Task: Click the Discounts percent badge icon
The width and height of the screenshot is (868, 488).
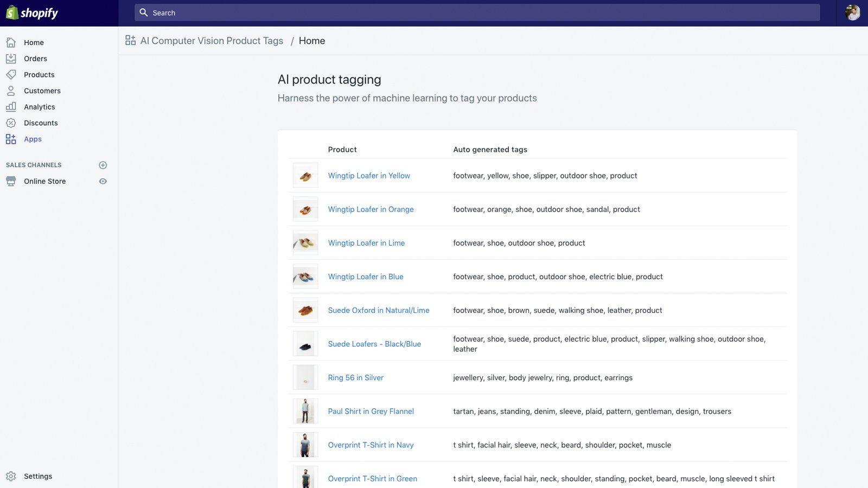Action: point(11,123)
